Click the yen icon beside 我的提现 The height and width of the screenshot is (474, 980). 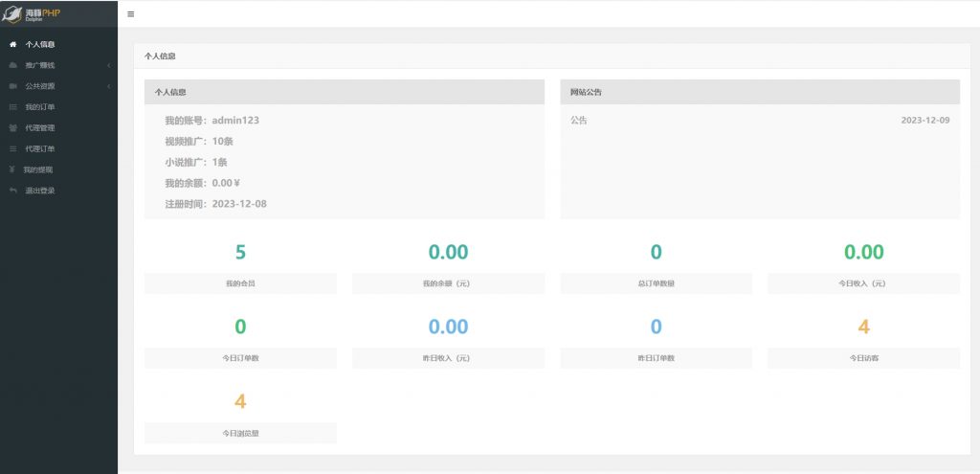point(11,169)
